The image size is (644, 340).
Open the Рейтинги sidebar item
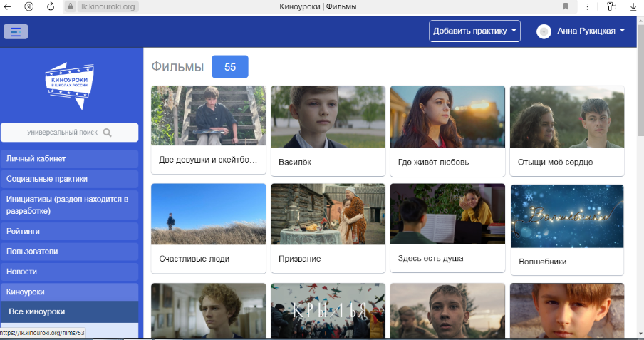(x=69, y=231)
